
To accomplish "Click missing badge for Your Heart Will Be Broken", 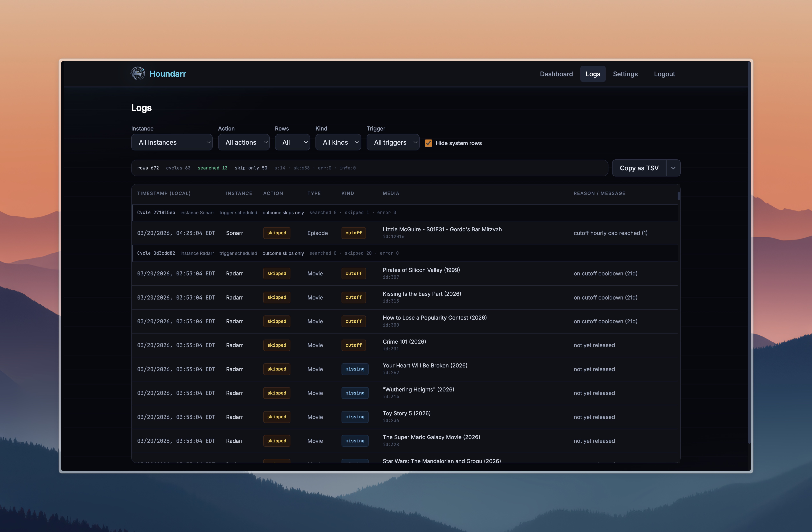I will click(x=354, y=369).
